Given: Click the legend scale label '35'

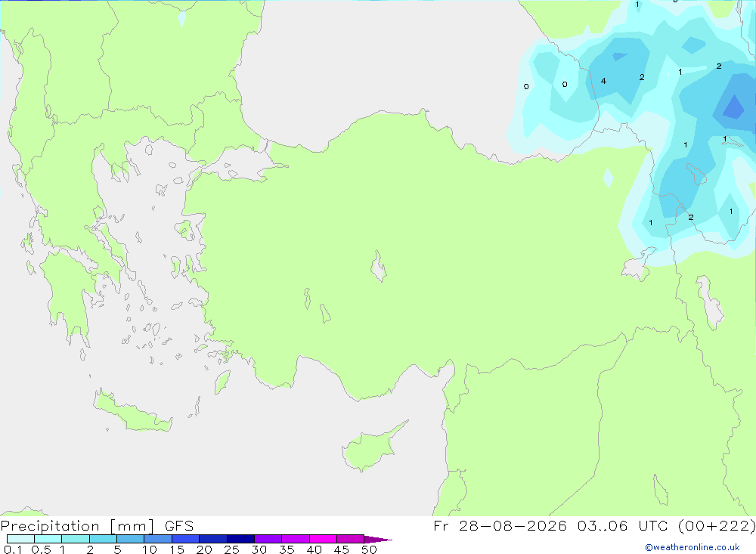Looking at the screenshot, I should pyautogui.click(x=287, y=549).
